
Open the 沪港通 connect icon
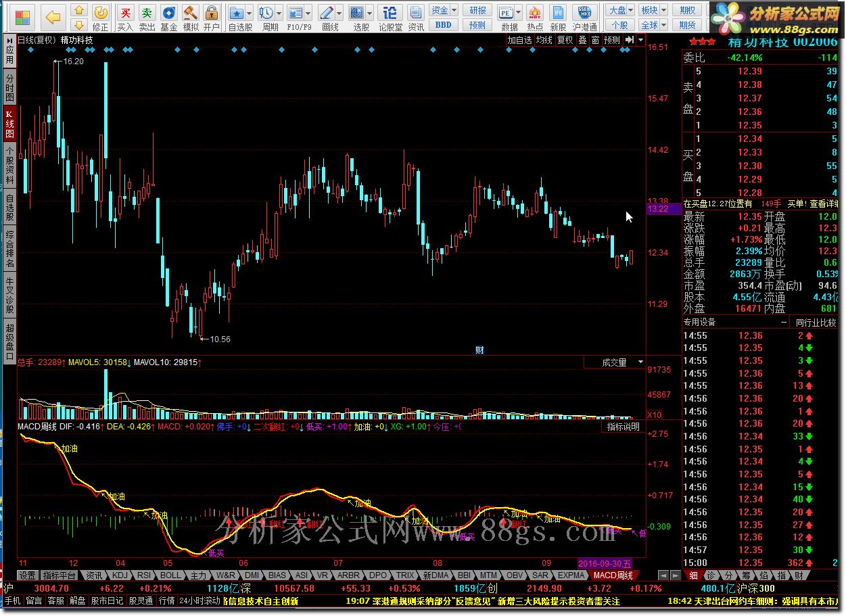tap(584, 17)
